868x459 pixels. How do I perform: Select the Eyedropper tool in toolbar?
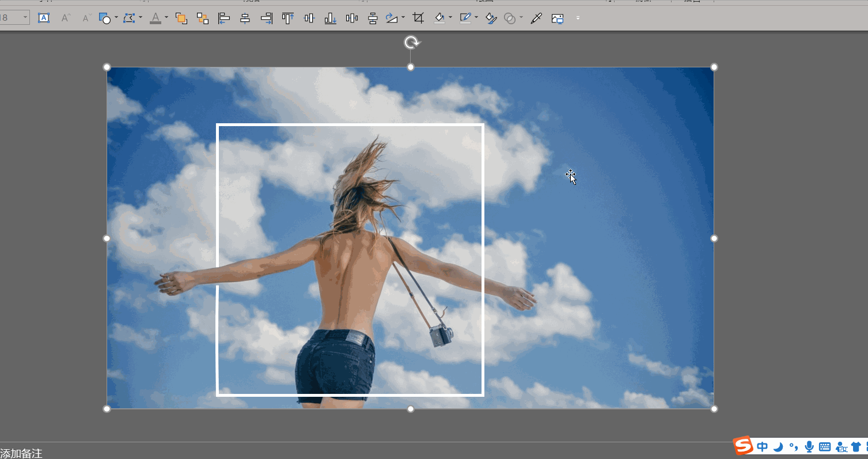click(x=536, y=18)
